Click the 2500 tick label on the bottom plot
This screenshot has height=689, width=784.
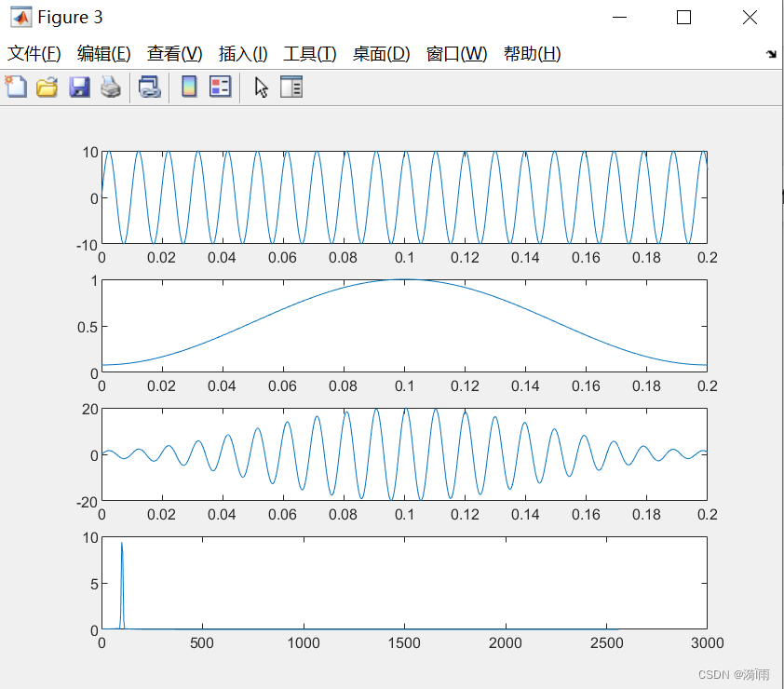[606, 643]
